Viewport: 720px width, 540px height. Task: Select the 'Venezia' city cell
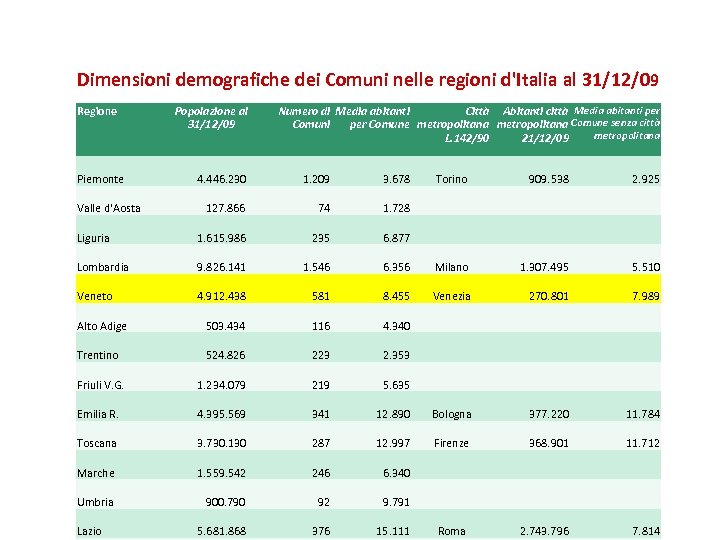pyautogui.click(x=451, y=296)
